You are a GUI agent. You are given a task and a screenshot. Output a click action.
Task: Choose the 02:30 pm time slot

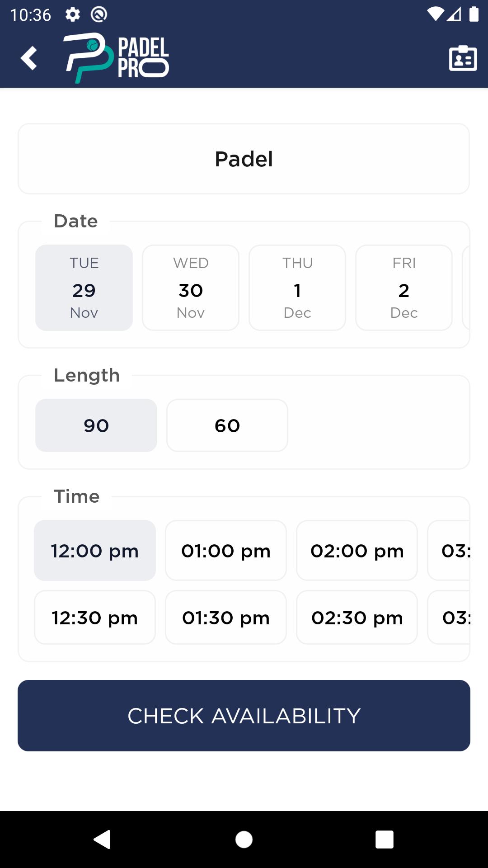click(x=357, y=618)
